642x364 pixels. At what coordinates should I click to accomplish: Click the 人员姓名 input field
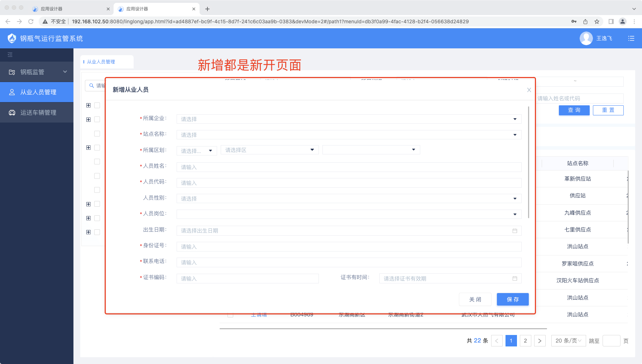pos(349,167)
